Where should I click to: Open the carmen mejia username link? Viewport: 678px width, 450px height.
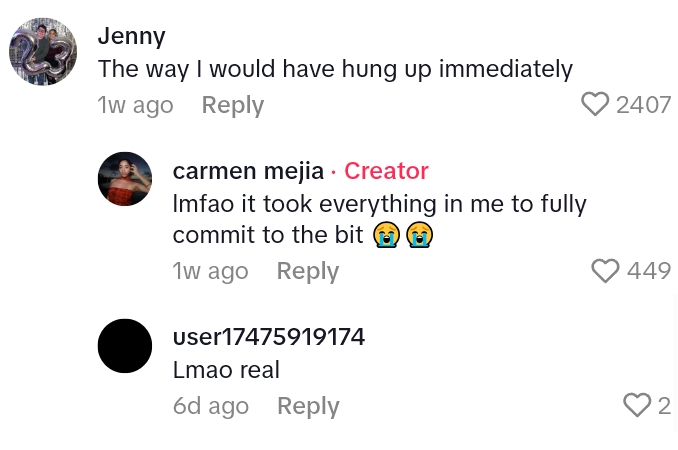[x=248, y=171]
